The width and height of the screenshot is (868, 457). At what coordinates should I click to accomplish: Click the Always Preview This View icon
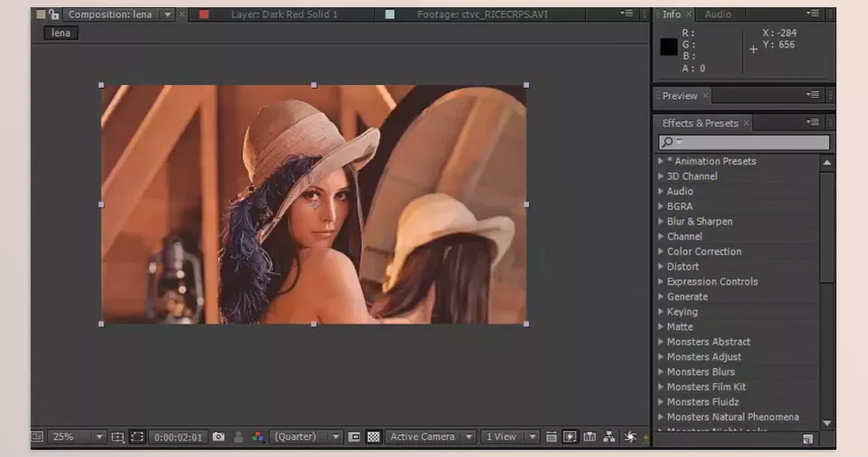[37, 436]
